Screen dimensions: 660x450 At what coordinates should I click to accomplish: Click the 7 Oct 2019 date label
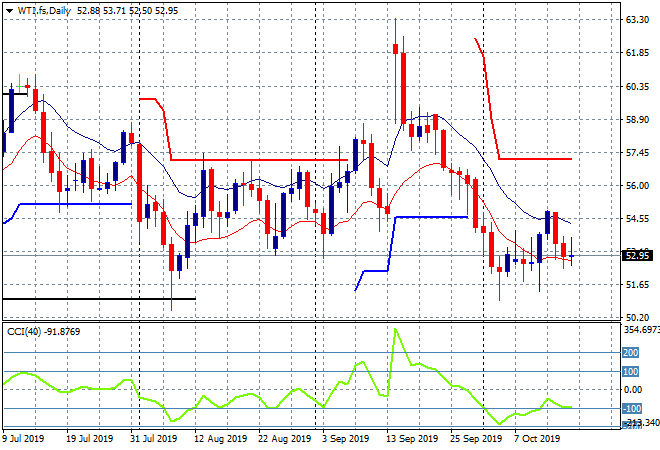(537, 439)
